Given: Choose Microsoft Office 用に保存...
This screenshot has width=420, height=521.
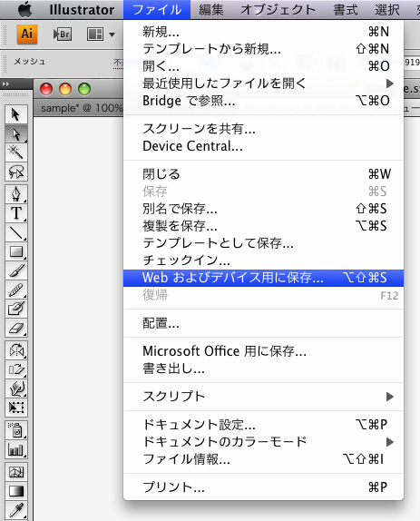Looking at the screenshot, I should point(264,351).
